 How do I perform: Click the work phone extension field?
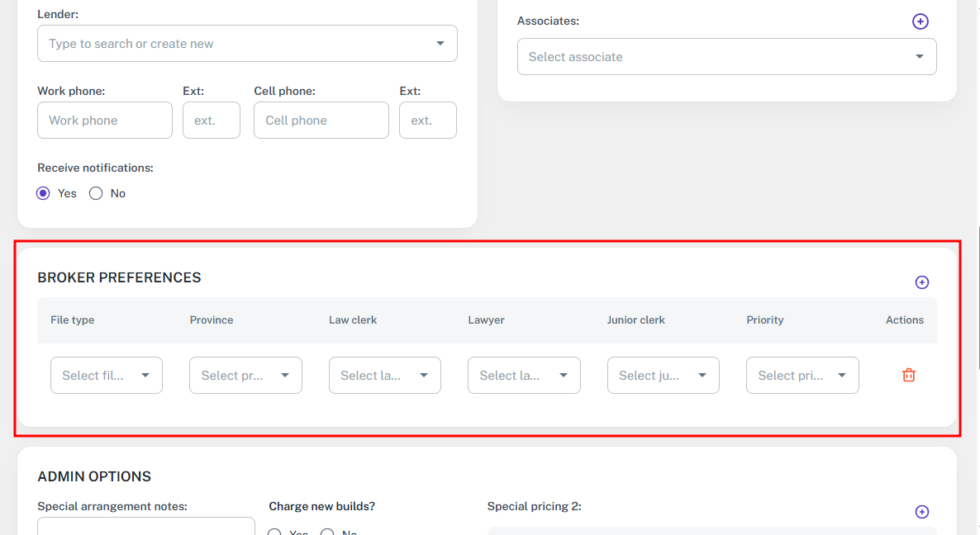[x=211, y=121]
